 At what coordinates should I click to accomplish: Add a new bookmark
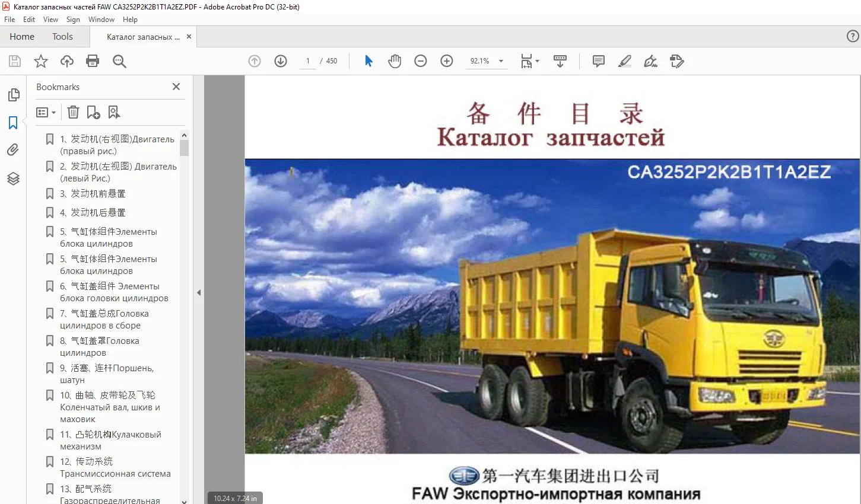pos(93,112)
